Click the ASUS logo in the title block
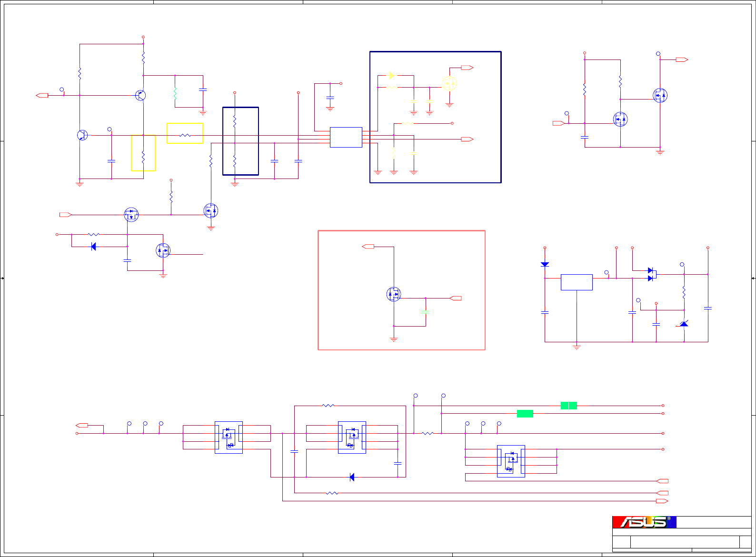The width and height of the screenshot is (756, 557). tap(644, 522)
